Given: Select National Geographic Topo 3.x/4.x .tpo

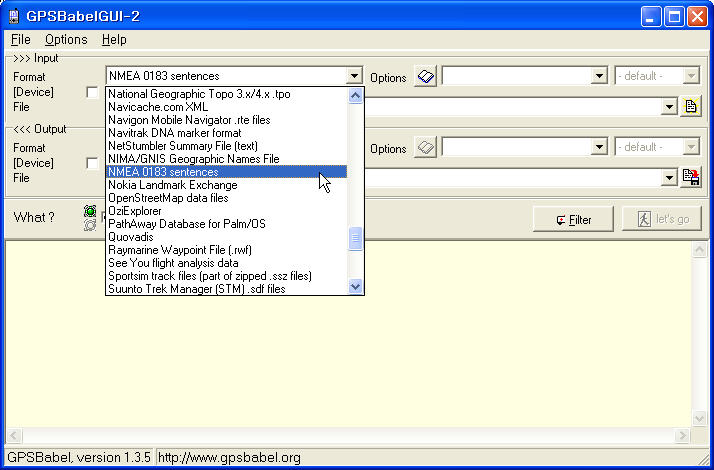Looking at the screenshot, I should (226, 94).
